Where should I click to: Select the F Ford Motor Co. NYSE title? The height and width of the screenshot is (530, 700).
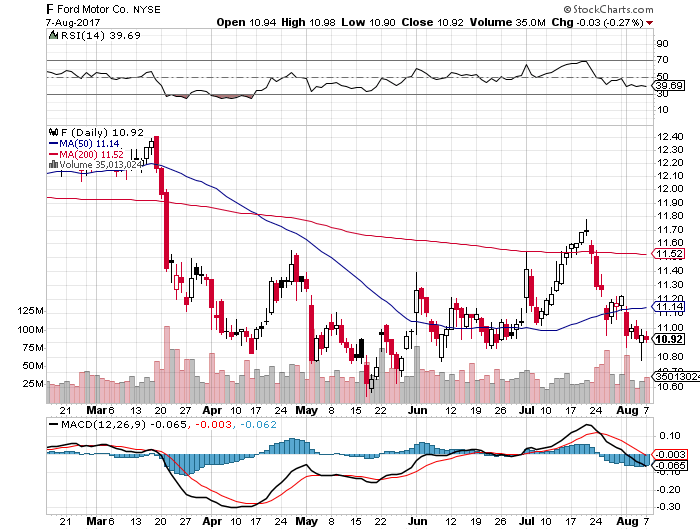103,9
